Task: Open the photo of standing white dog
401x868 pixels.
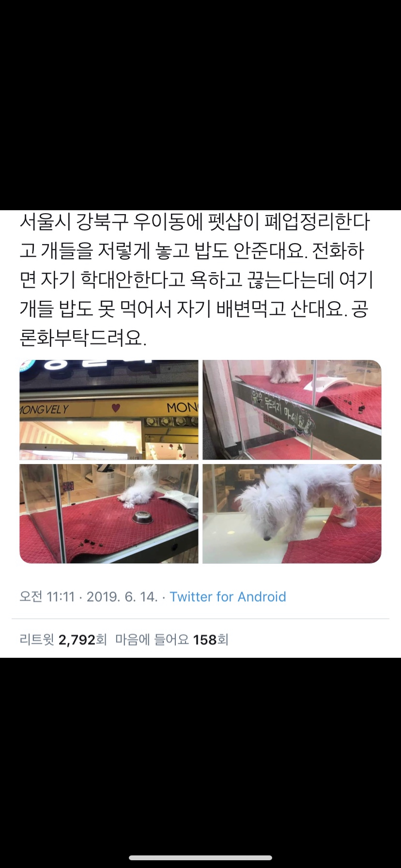Action: pyautogui.click(x=292, y=513)
